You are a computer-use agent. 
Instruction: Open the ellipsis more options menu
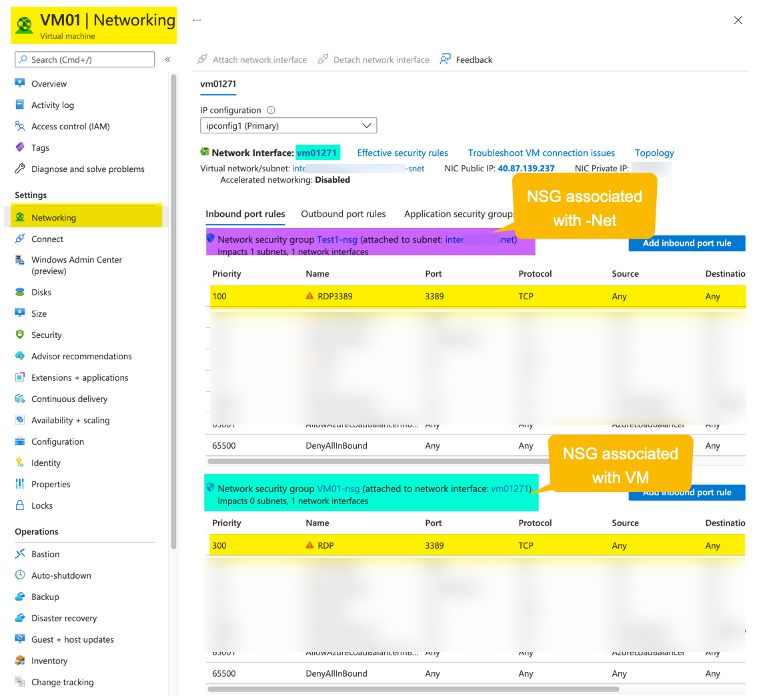tap(197, 20)
